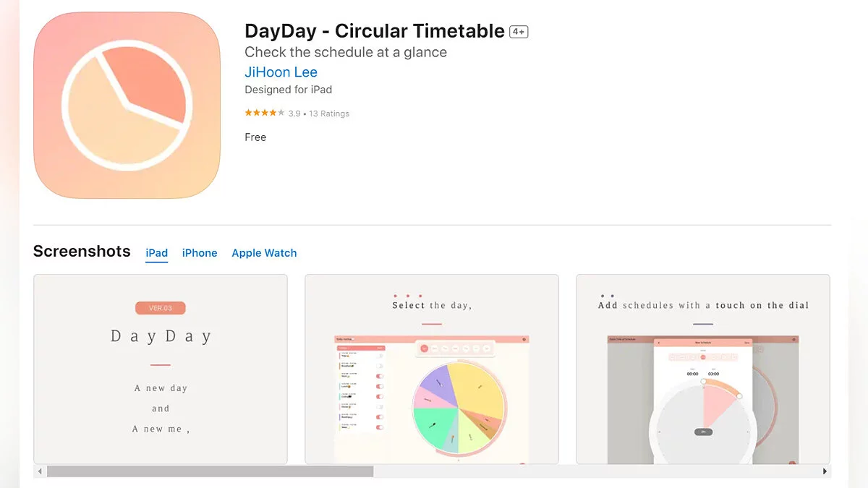Click the gear icon in the Select the day screenshot
The width and height of the screenshot is (868, 488).
(x=524, y=339)
